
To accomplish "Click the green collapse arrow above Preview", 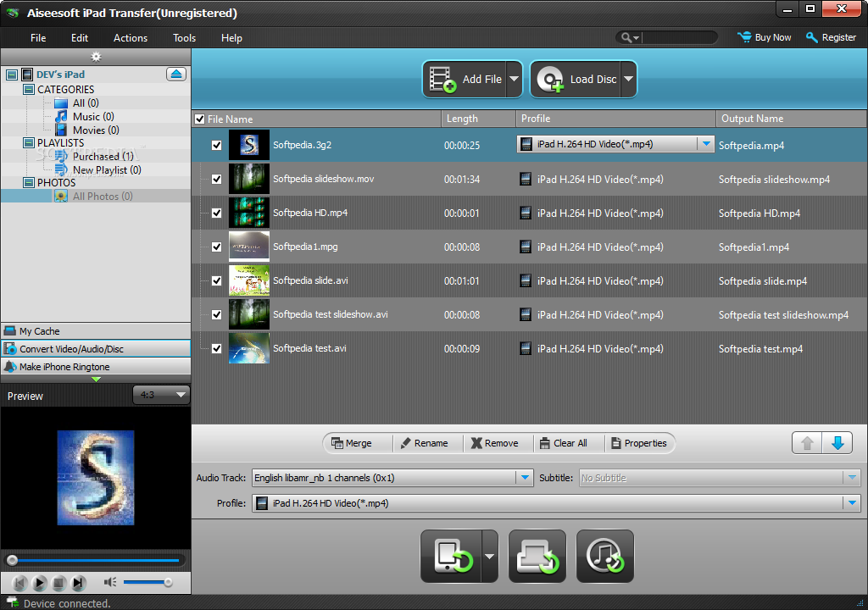I will coord(96,380).
